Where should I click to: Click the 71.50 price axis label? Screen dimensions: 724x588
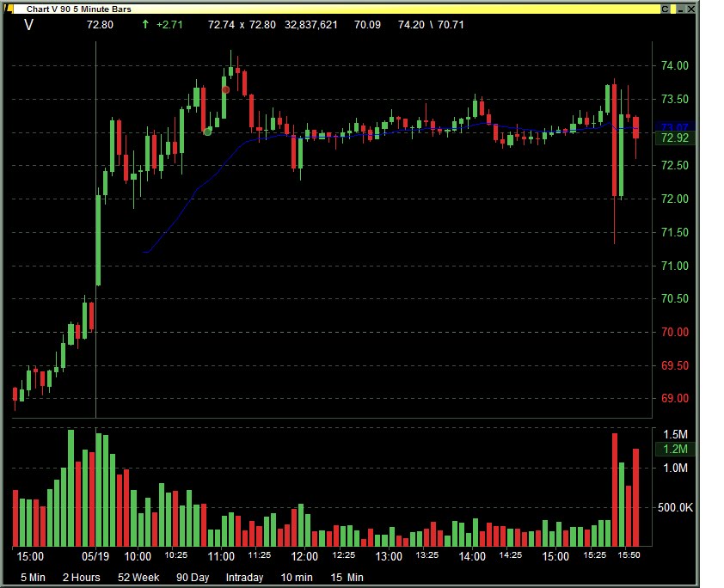point(675,233)
